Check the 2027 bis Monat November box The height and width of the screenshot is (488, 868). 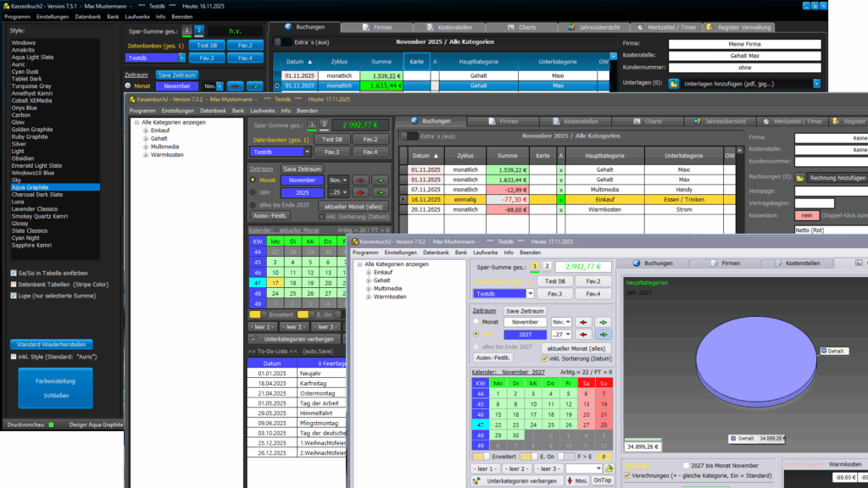click(x=686, y=465)
